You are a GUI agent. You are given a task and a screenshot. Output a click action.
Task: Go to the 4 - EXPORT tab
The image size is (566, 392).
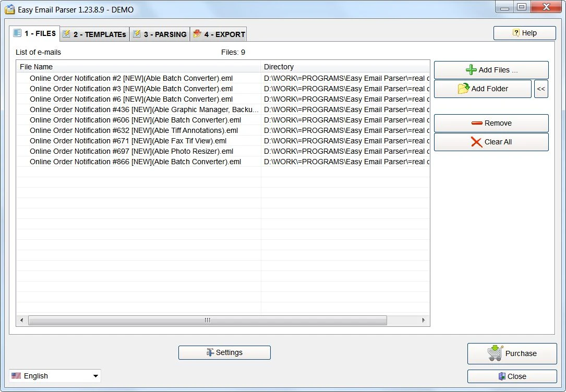(x=219, y=34)
